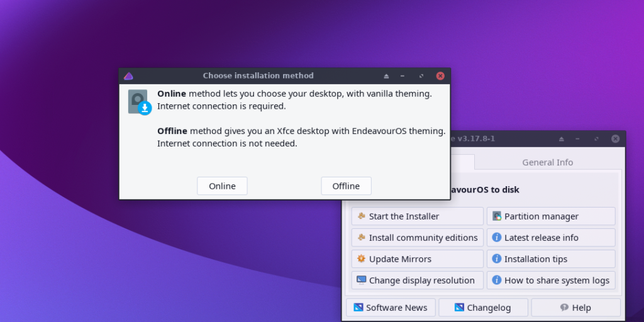View Latest release info
The width and height of the screenshot is (644, 322).
click(x=551, y=237)
